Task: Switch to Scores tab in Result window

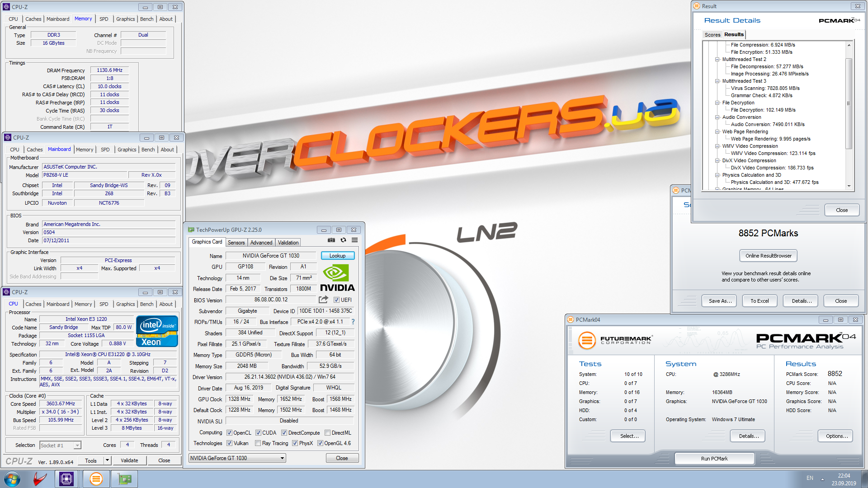Action: point(712,35)
